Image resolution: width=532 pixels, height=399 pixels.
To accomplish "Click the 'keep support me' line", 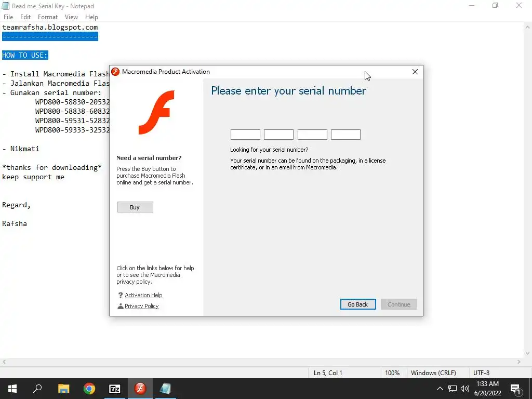I will click(33, 177).
